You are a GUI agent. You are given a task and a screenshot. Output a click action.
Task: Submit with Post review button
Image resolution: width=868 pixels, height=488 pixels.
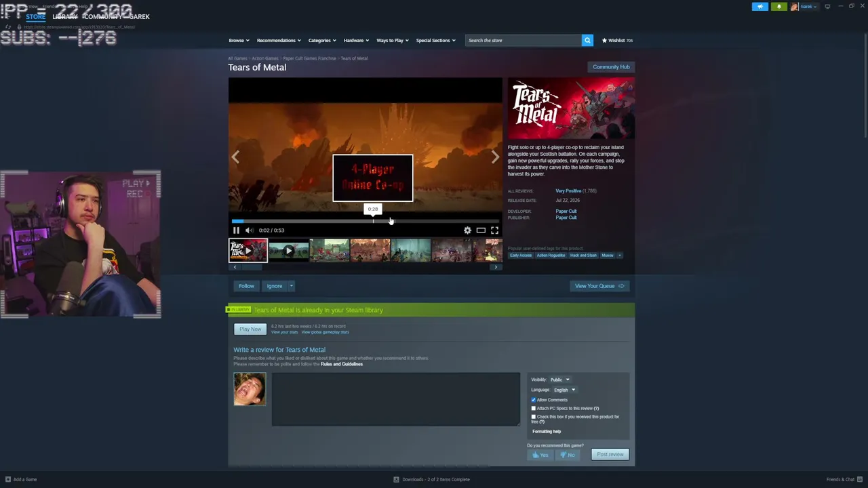tap(610, 454)
